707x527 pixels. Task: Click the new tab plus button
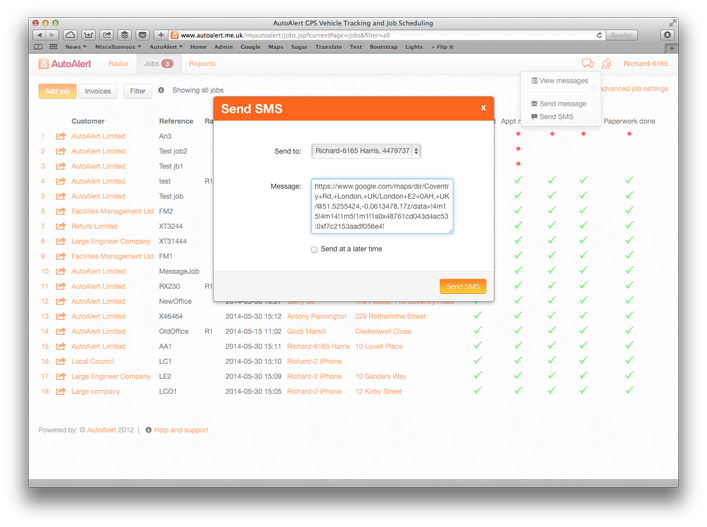click(671, 47)
